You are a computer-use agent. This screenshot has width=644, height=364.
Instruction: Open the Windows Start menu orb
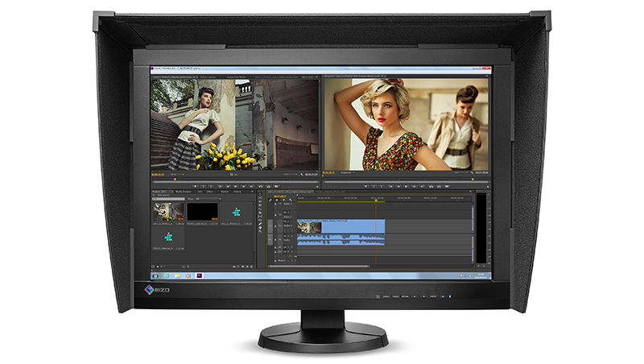coord(155,276)
